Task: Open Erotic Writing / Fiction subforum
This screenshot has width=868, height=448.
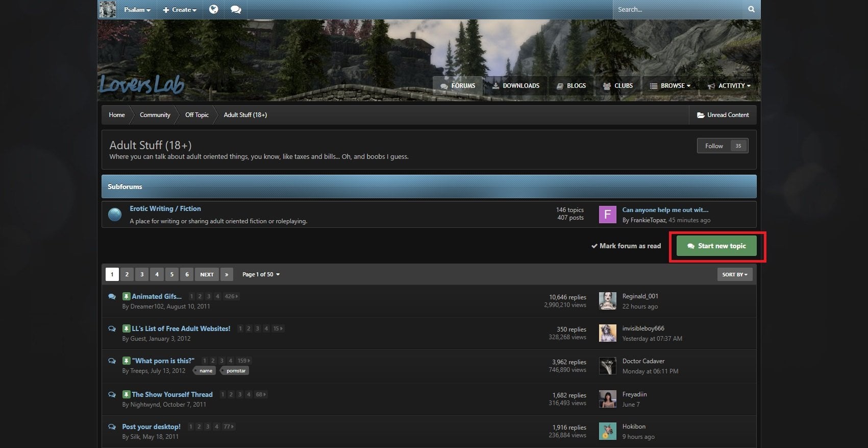Action: tap(165, 208)
